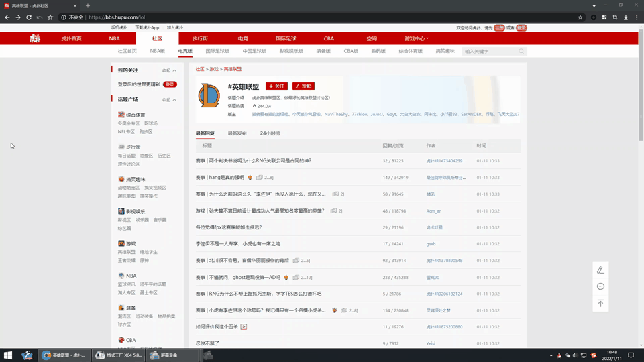Screen dimensions: 644x362
Task: Click the star icon inside address bar
Action: point(580,17)
